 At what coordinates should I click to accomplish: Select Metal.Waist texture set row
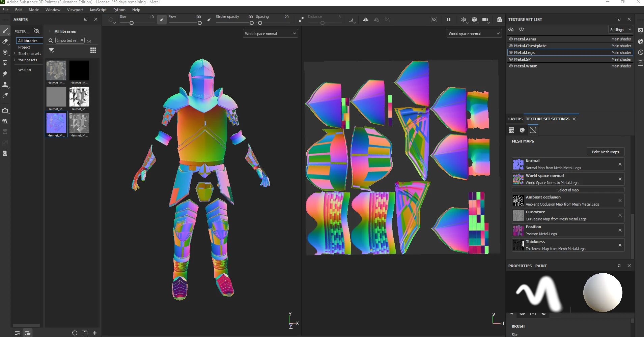pyautogui.click(x=570, y=66)
